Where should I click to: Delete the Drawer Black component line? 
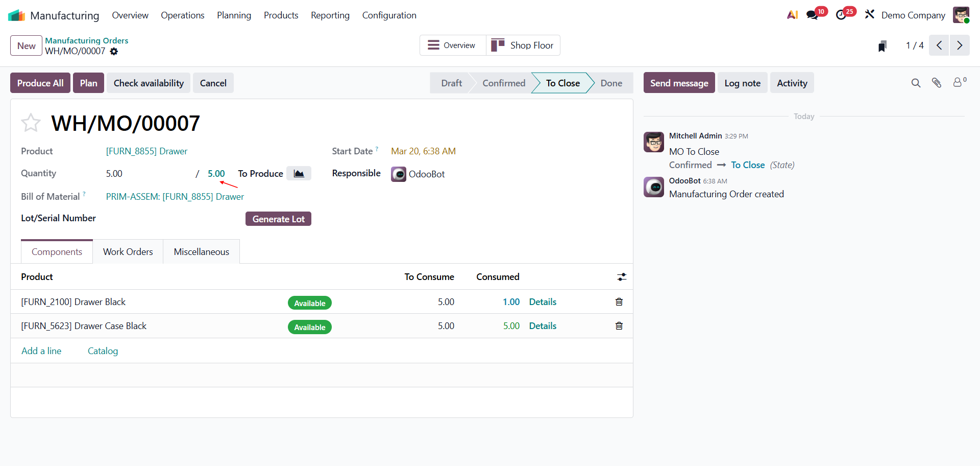pyautogui.click(x=619, y=302)
